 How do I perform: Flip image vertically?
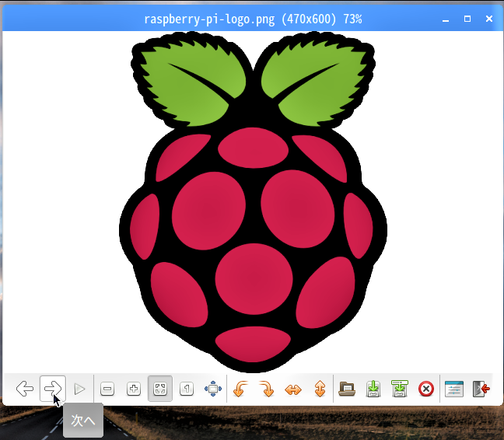pyautogui.click(x=320, y=389)
